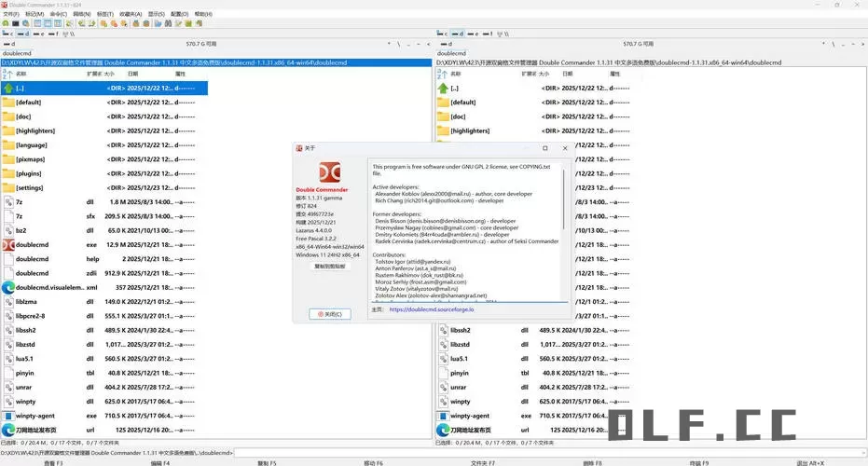
Task: Select drive e in right panel drive bar
Action: (x=473, y=34)
